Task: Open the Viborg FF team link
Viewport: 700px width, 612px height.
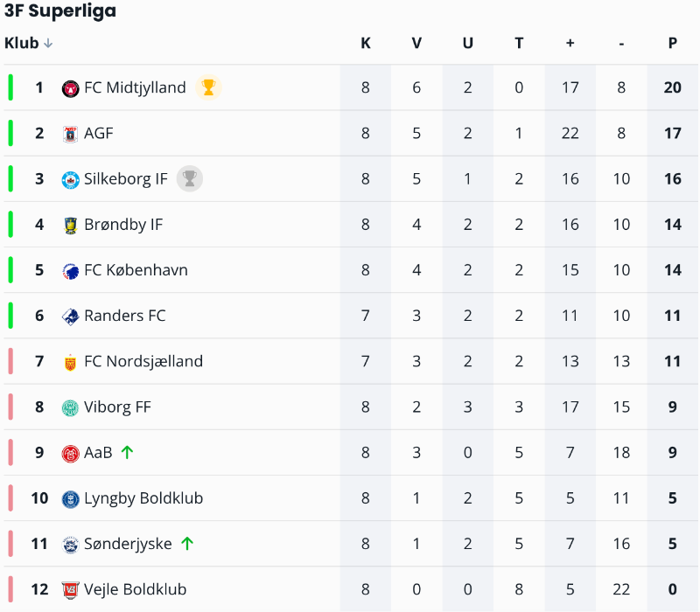Action: tap(117, 407)
